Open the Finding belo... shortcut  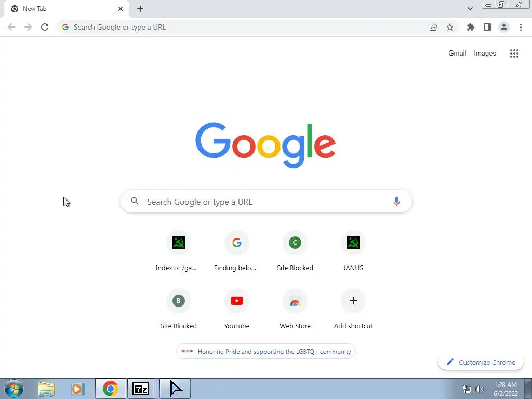[x=236, y=251]
